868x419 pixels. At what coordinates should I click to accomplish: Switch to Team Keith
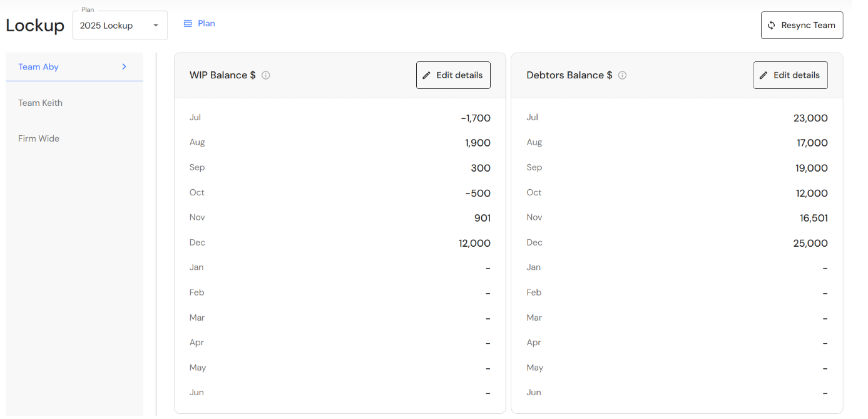[41, 103]
